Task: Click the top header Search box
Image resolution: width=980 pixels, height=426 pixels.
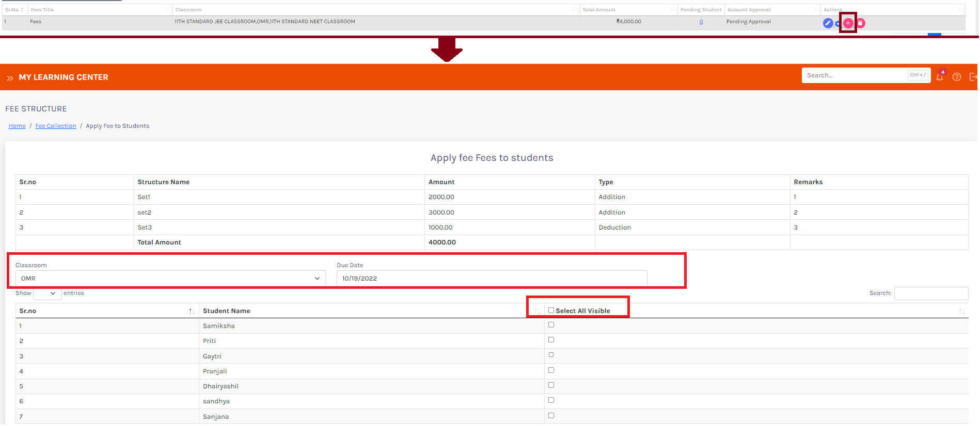Action: click(x=855, y=75)
